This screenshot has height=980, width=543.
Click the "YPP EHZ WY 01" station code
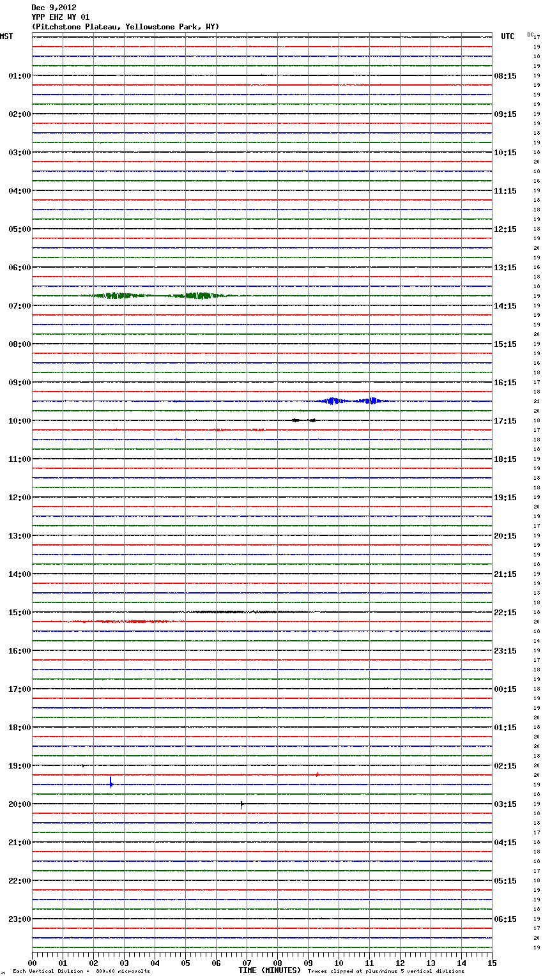pos(61,17)
